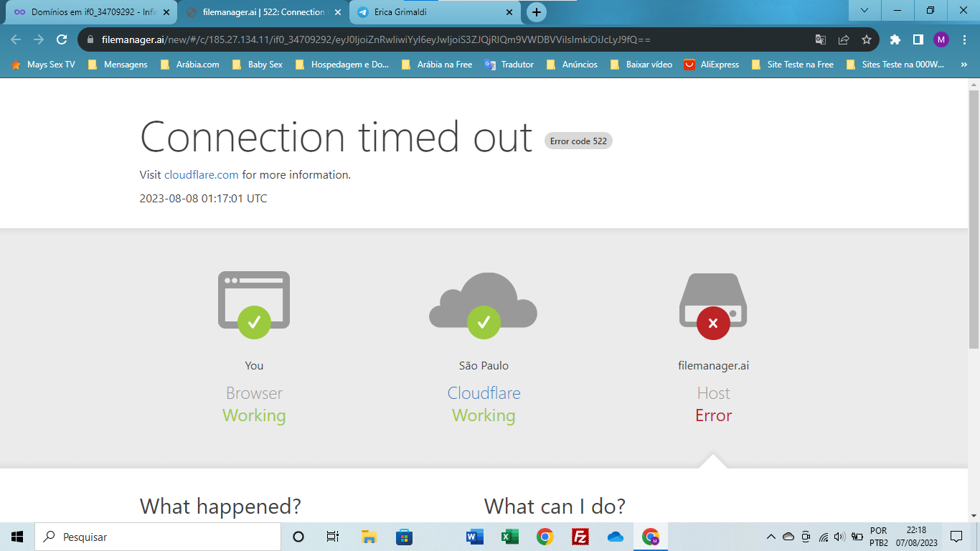This screenshot has width=980, height=551.
Task: Open a new tab with plus button
Action: tap(536, 12)
